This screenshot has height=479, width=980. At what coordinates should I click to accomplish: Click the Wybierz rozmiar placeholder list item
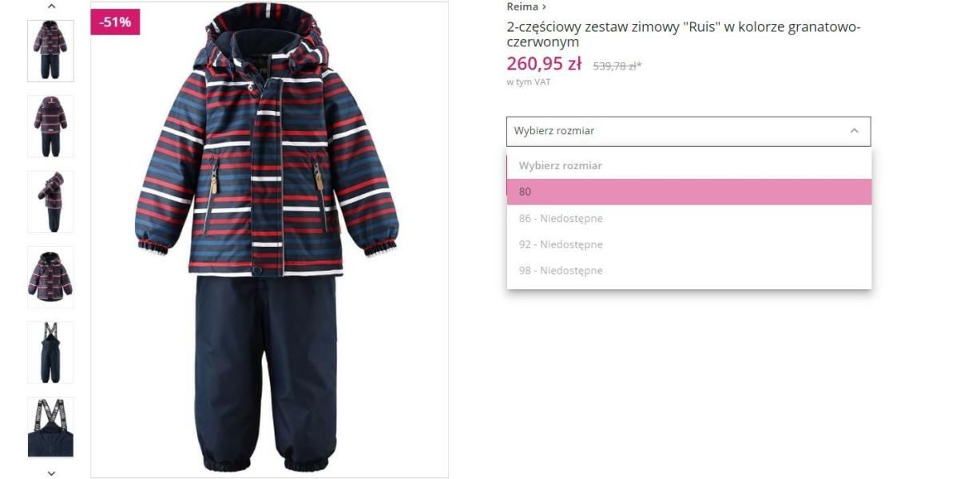[689, 165]
